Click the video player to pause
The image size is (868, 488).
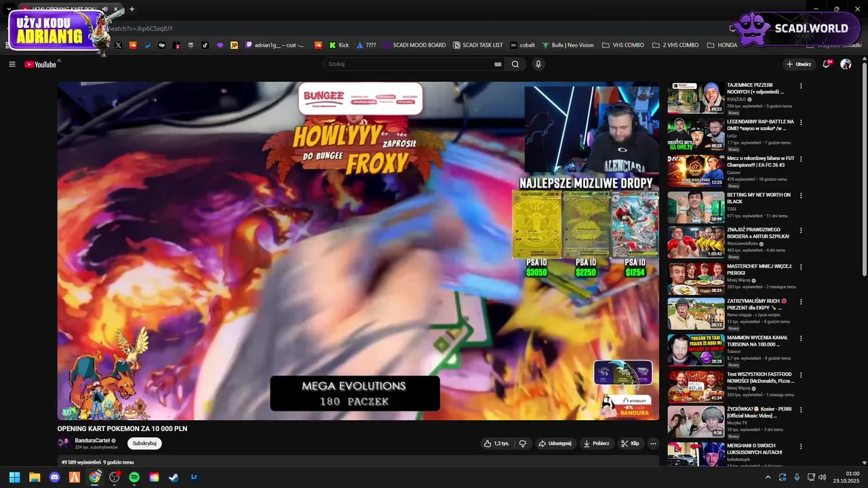tap(358, 251)
